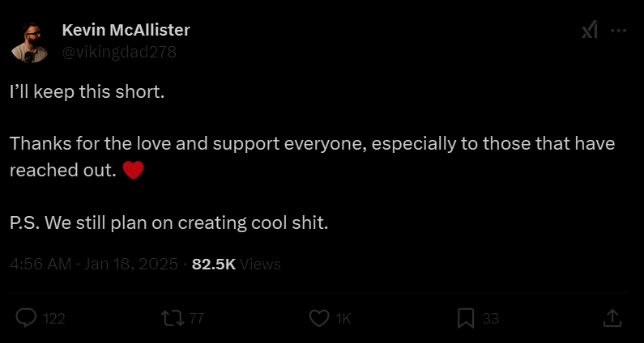Click the red heart emoji in the post
Viewport: 644px width, 343px height.
[x=133, y=171]
